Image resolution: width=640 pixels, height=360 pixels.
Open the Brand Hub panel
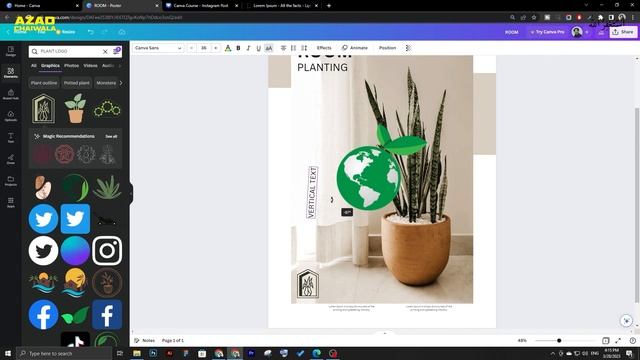point(11,95)
